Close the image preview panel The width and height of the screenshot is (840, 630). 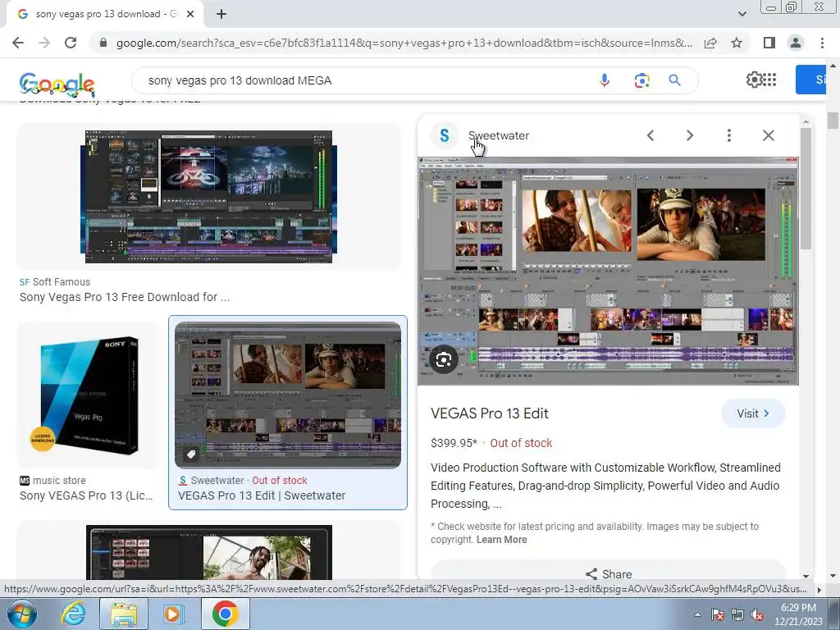click(x=768, y=135)
